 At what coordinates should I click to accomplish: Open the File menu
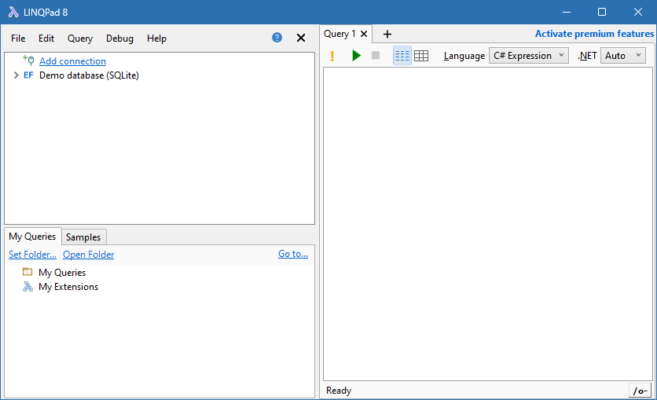point(18,39)
